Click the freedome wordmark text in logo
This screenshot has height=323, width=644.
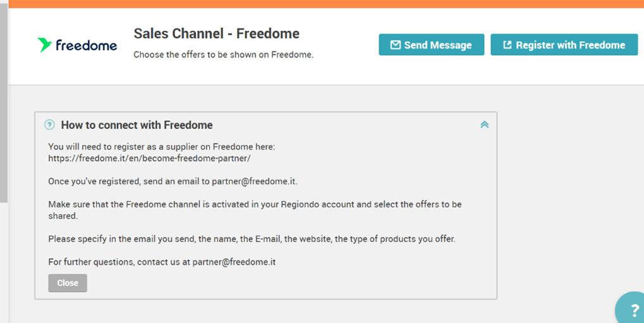pyautogui.click(x=86, y=45)
